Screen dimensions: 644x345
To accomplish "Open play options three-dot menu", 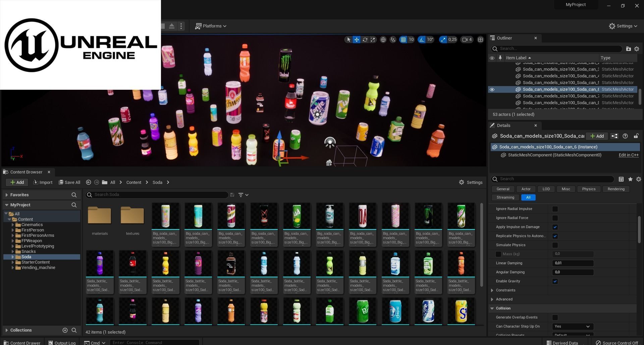I will [x=181, y=26].
